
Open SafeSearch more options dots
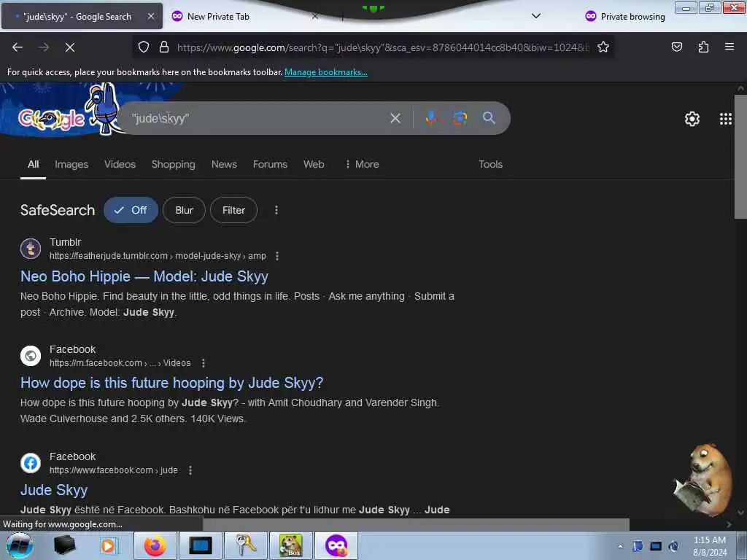pos(276,210)
